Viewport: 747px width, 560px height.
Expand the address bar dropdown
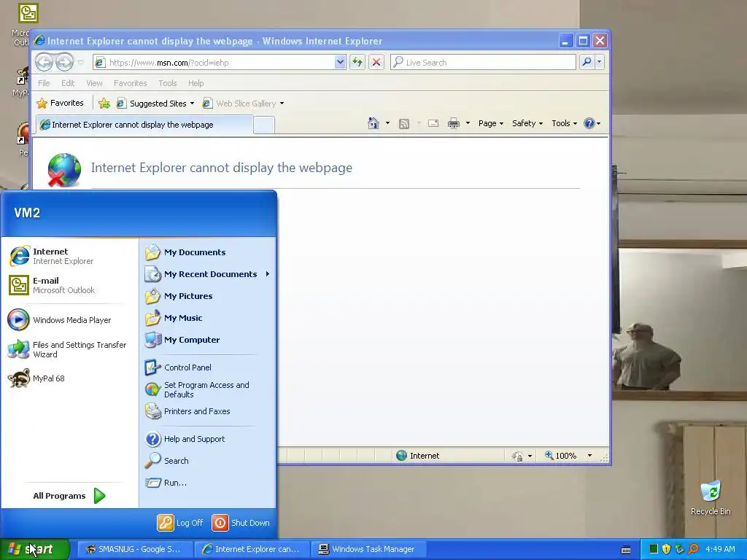point(340,63)
